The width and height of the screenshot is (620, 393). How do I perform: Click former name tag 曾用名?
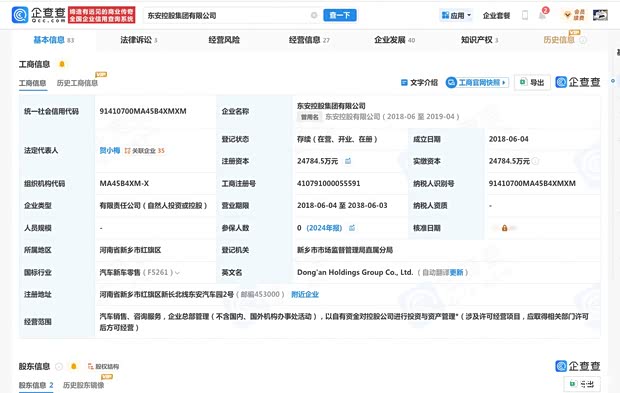pyautogui.click(x=309, y=117)
